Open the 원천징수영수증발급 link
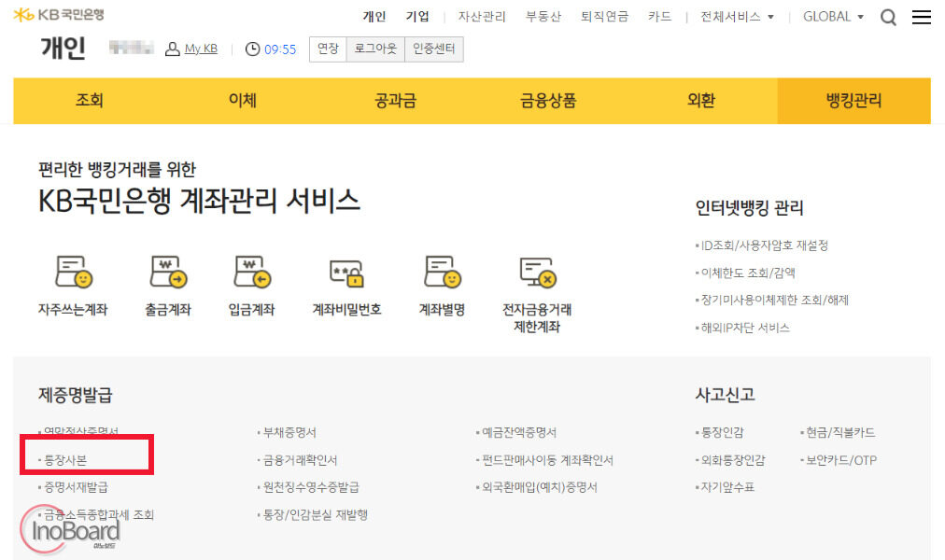Screen dimensions: 945x560 (x=310, y=487)
